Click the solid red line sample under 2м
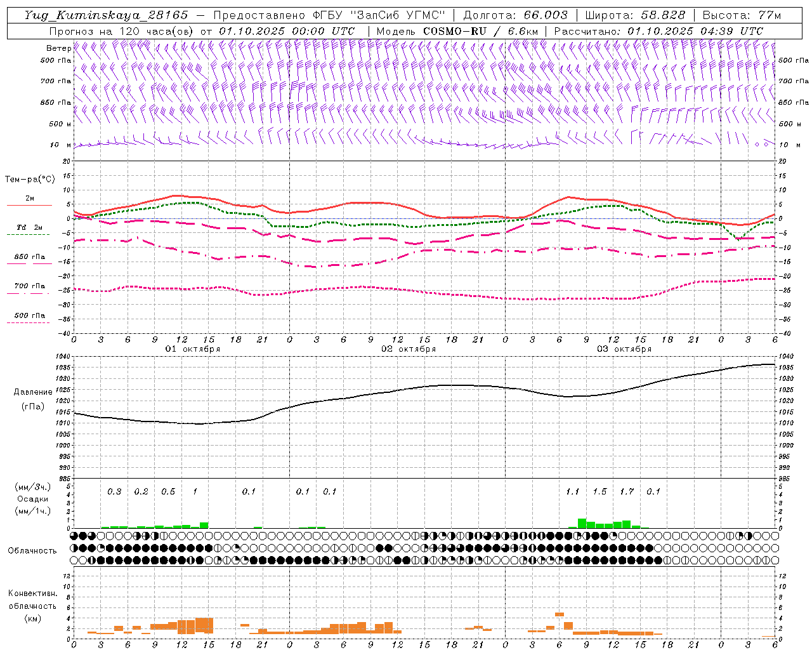Screen dimensions: 812x650 [29, 205]
